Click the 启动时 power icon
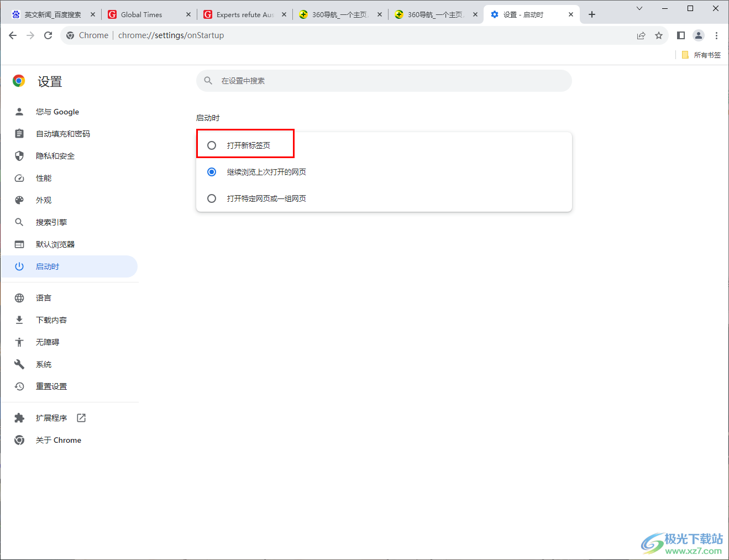The width and height of the screenshot is (729, 560). coord(19,266)
